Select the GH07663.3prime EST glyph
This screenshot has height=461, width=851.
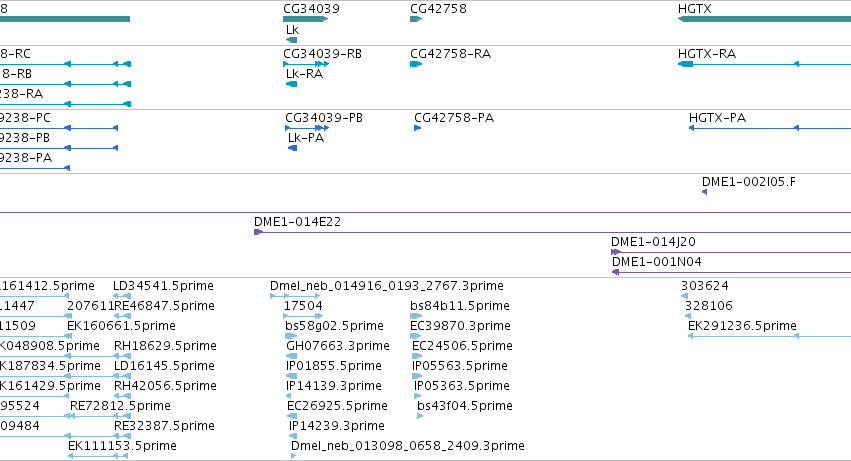click(291, 356)
